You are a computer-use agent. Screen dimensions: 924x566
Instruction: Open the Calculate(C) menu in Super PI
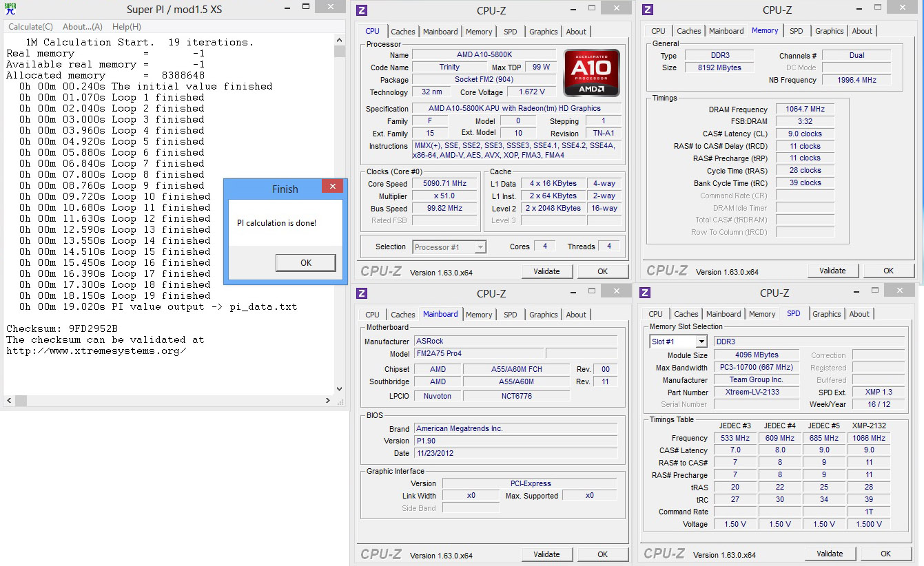tap(30, 27)
